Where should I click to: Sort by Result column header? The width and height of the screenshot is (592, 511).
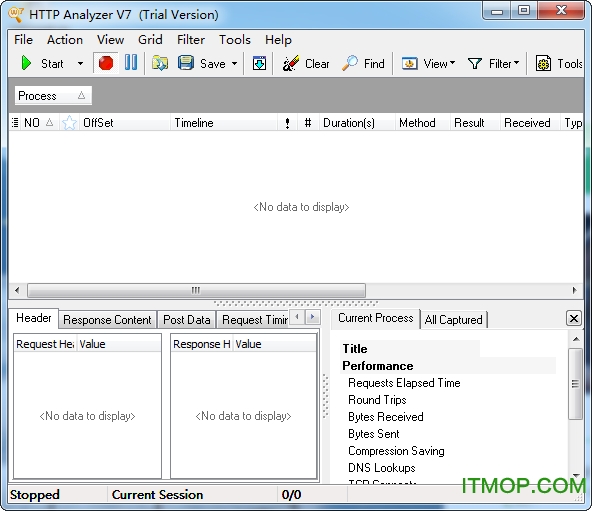point(475,123)
